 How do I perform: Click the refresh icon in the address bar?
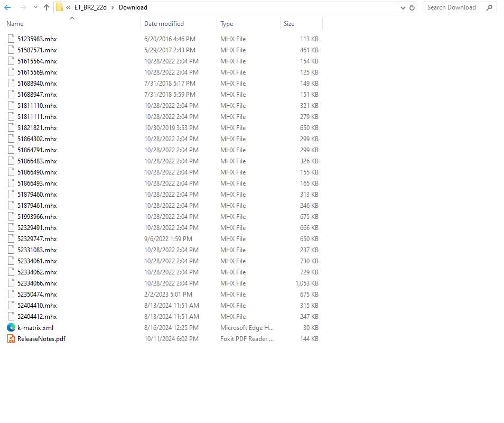pos(412,7)
